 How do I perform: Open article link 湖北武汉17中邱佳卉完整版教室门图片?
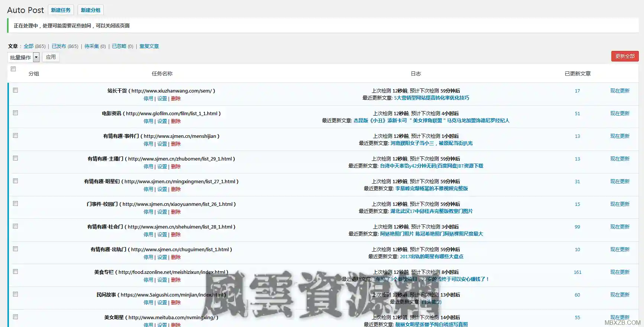point(432,211)
